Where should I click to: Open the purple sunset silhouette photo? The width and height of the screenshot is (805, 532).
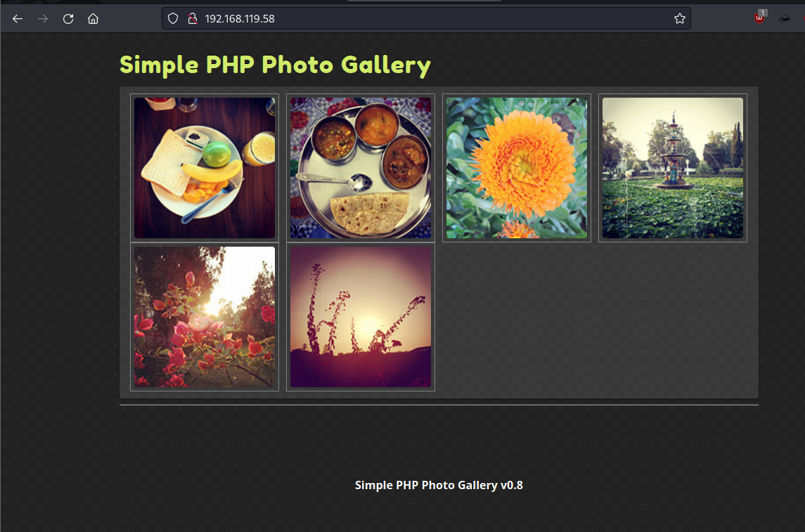pos(361,317)
